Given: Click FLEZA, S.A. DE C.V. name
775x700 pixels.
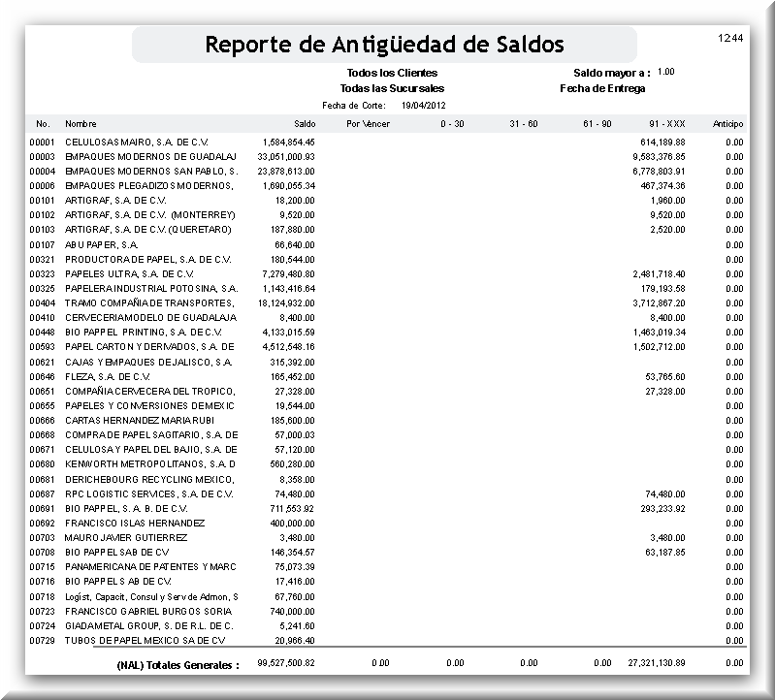Looking at the screenshot, I should pyautogui.click(x=108, y=377).
